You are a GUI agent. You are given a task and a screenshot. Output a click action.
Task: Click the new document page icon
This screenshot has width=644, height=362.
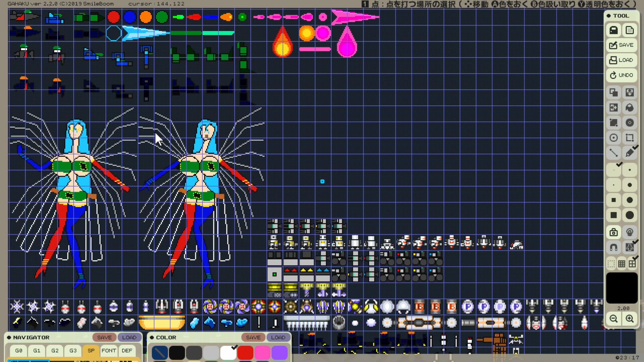(x=630, y=30)
